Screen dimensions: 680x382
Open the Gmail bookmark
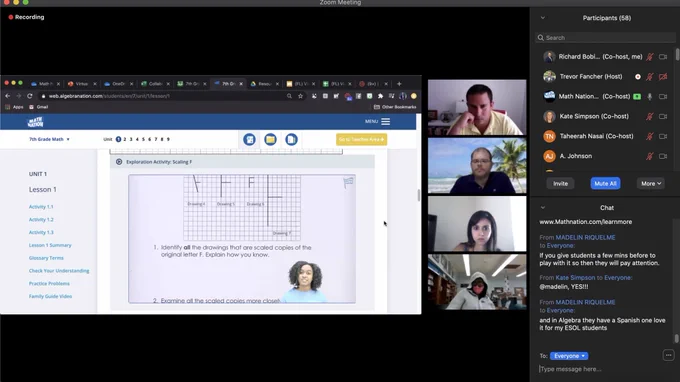(39, 107)
